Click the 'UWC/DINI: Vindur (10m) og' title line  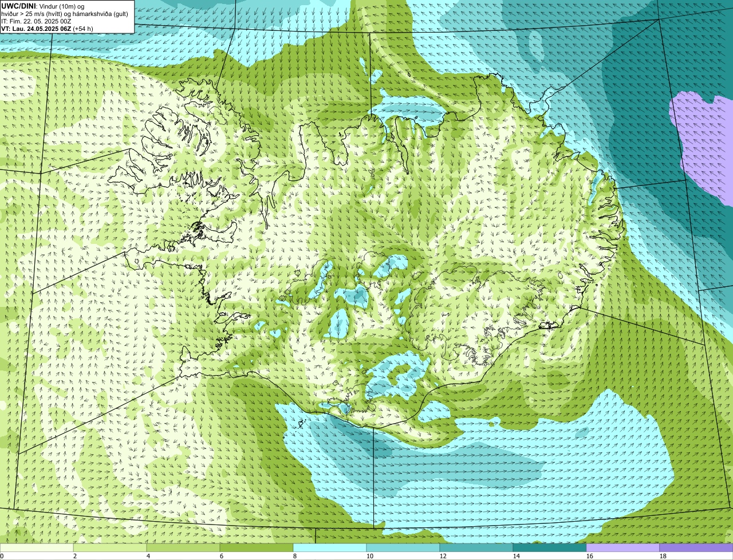click(42, 6)
